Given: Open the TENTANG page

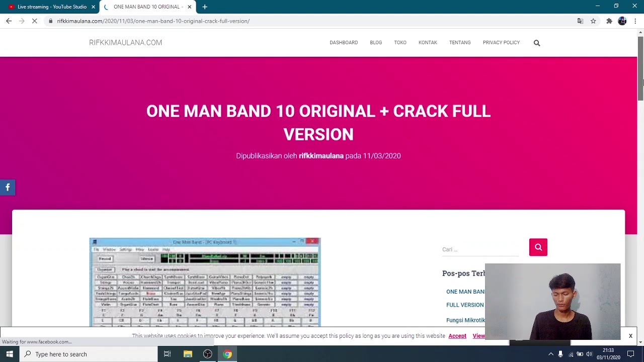Looking at the screenshot, I should (460, 43).
